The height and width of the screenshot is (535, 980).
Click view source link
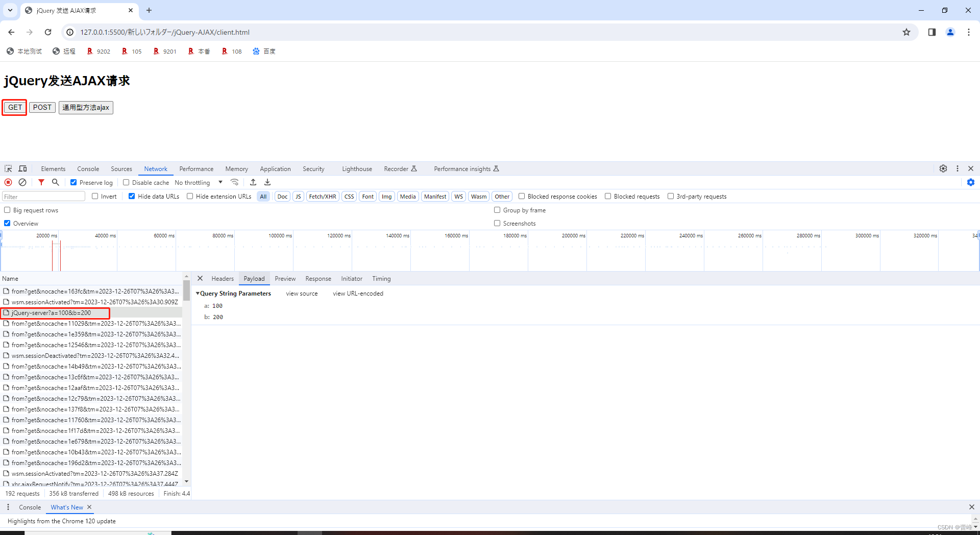(302, 294)
